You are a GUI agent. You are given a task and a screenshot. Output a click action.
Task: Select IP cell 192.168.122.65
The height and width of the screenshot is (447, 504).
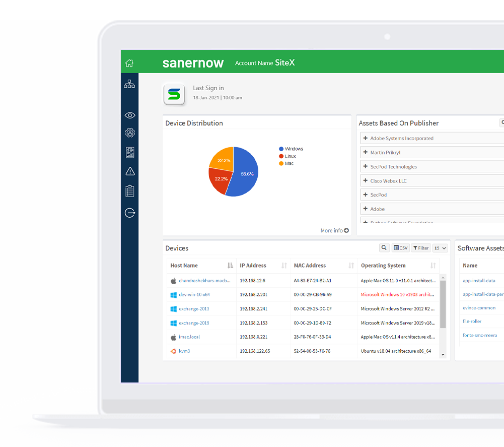click(x=255, y=351)
